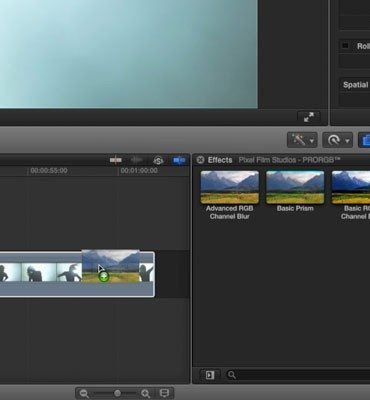Click the timeline zoom in magnifier
This screenshot has width=370, height=400.
[x=146, y=394]
